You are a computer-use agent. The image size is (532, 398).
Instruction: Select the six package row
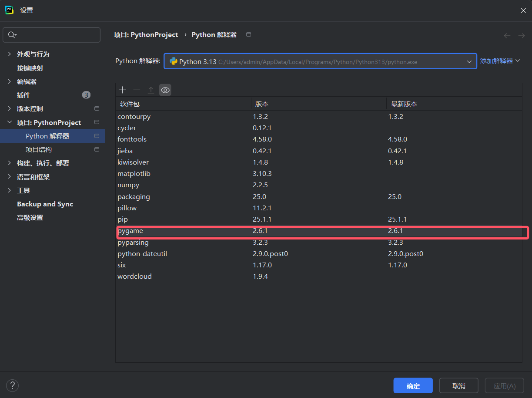(319, 265)
